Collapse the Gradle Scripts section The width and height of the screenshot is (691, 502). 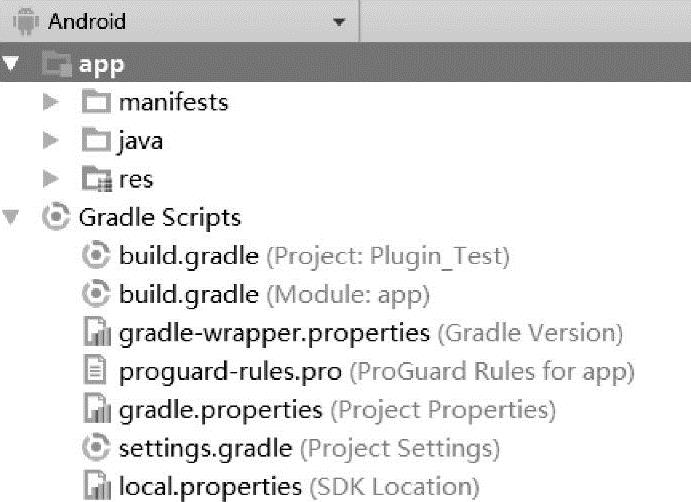tap(11, 218)
